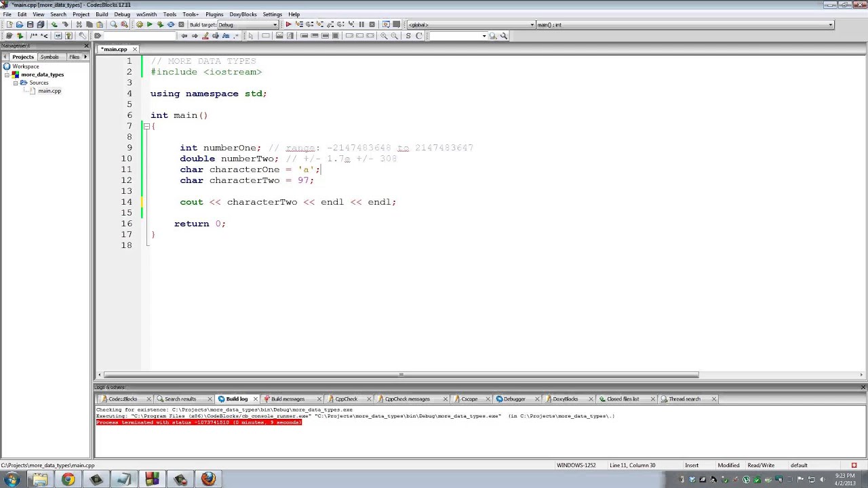Click the Replace toolbar icon
Viewport: 868px width, 488px height.
[124, 24]
